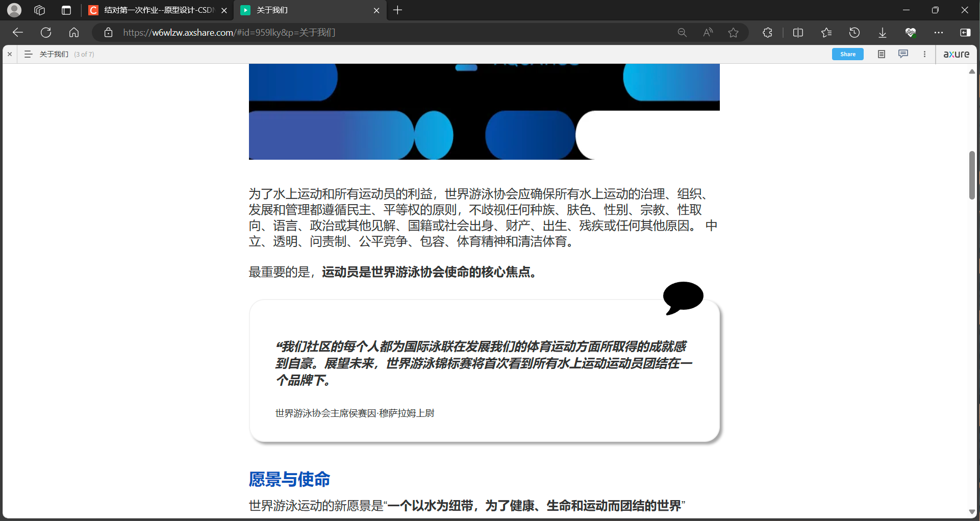Click the attribution 世界游泳协会主席侯赛因·穆萨拉姆上尉
The image size is (980, 521).
click(x=355, y=413)
